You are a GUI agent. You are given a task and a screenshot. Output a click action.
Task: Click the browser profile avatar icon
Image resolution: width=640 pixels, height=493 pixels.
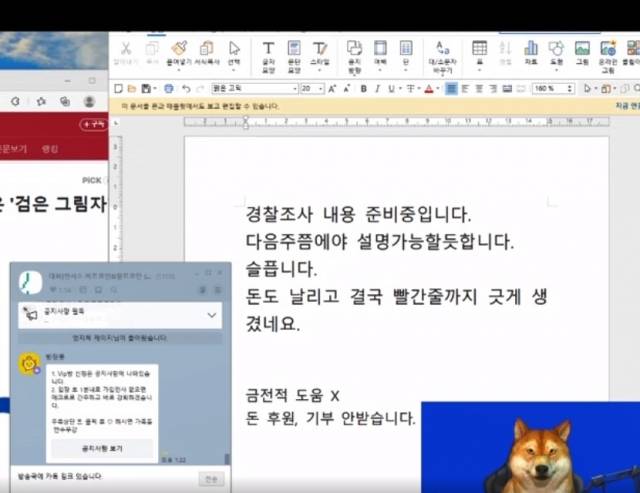pos(89,101)
